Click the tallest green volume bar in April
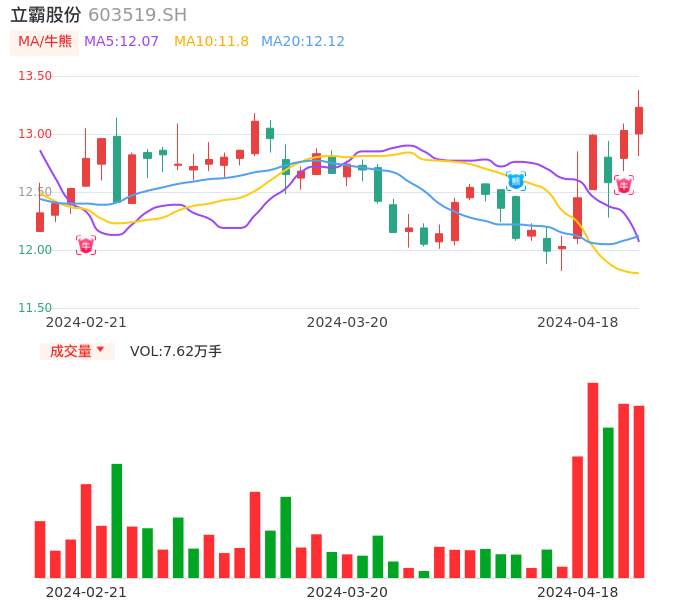The image size is (686, 606). (608, 502)
